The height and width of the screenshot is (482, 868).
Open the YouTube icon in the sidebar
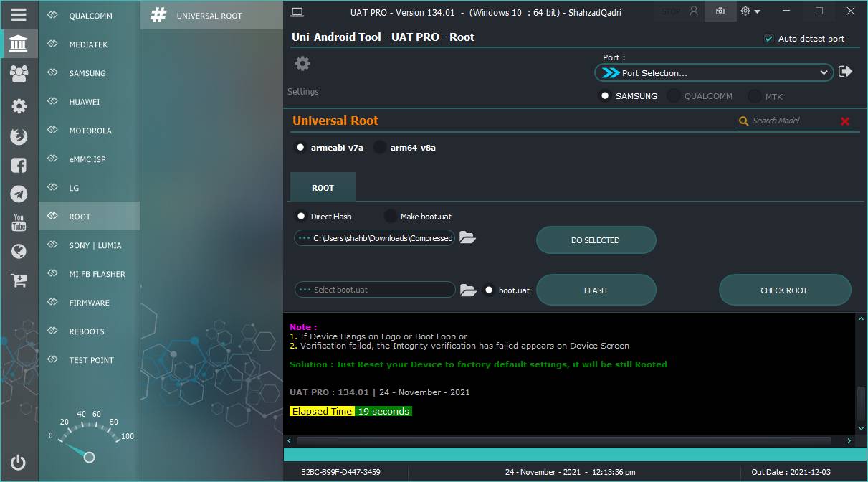coord(19,222)
